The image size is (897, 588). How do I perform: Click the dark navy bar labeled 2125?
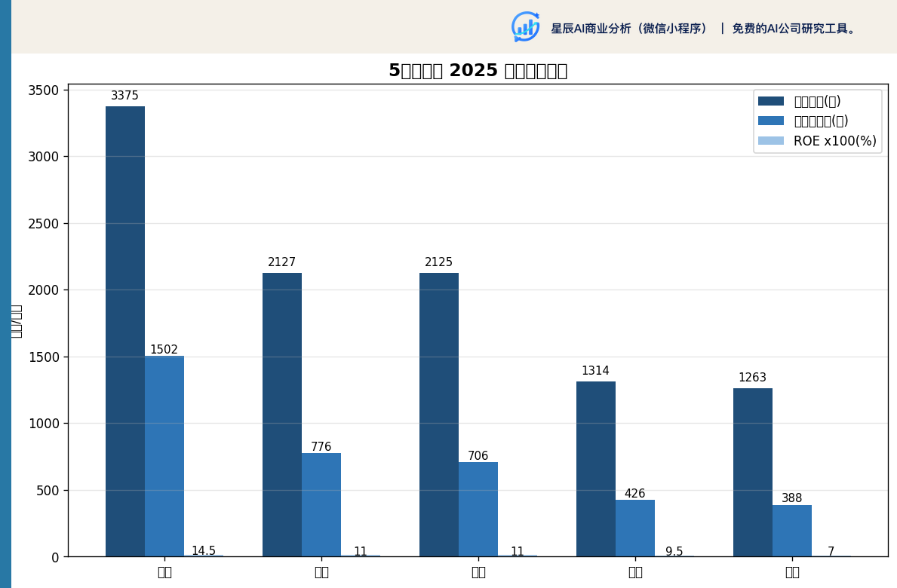tap(439, 415)
